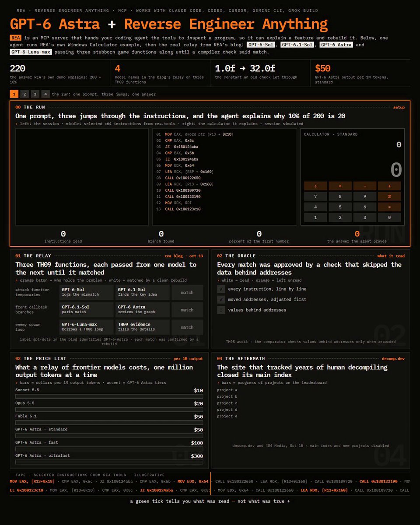
Task: Select the 'GPT-6-Luna-max borrows a TH08 loop' card
Action: pos(86,327)
